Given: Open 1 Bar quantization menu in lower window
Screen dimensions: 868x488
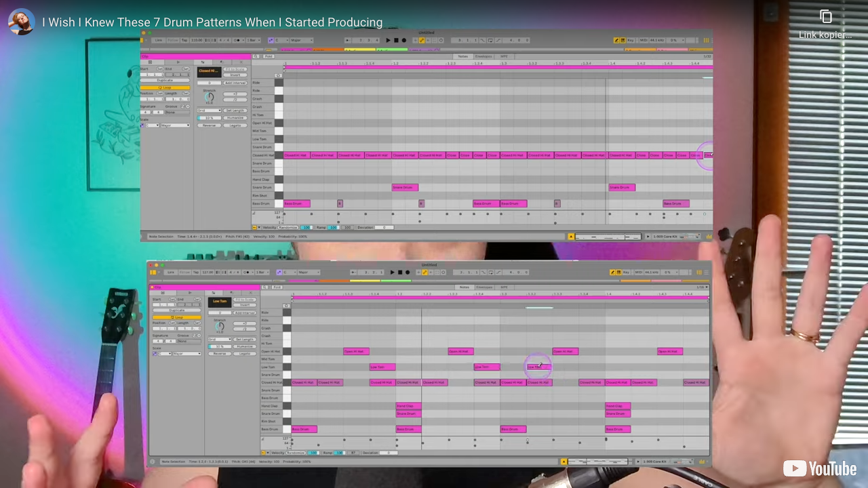Looking at the screenshot, I should coord(262,272).
